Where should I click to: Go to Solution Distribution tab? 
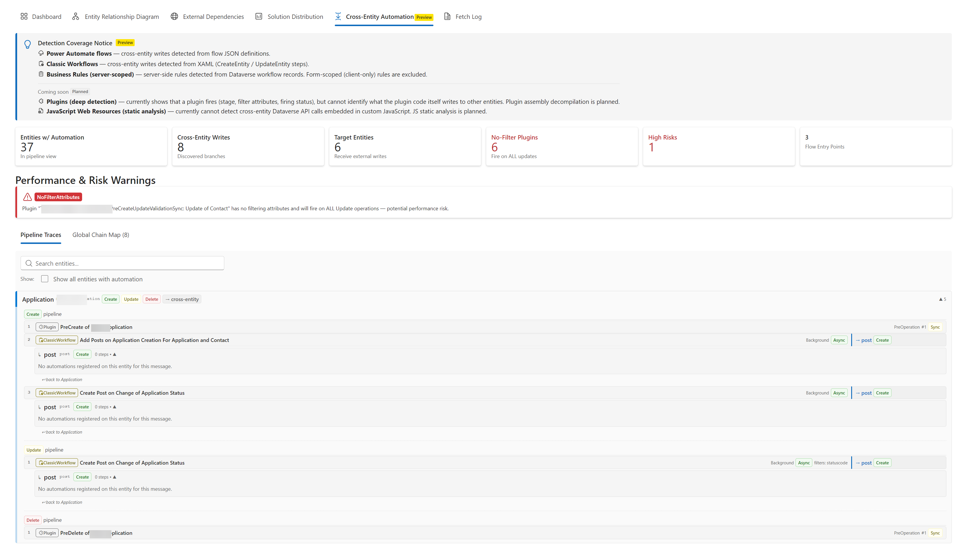(289, 16)
